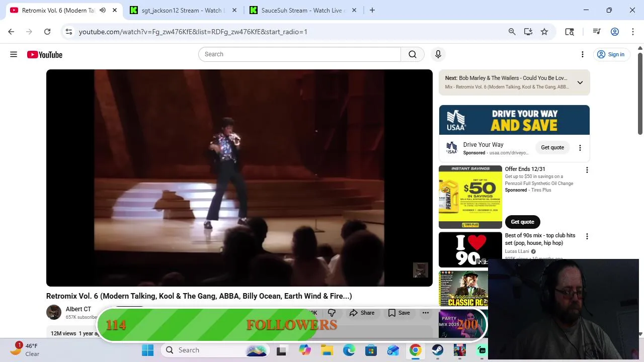Screen dimensions: 644x362
Task: Click the page scrollbar up arrow
Action: (x=640, y=48)
